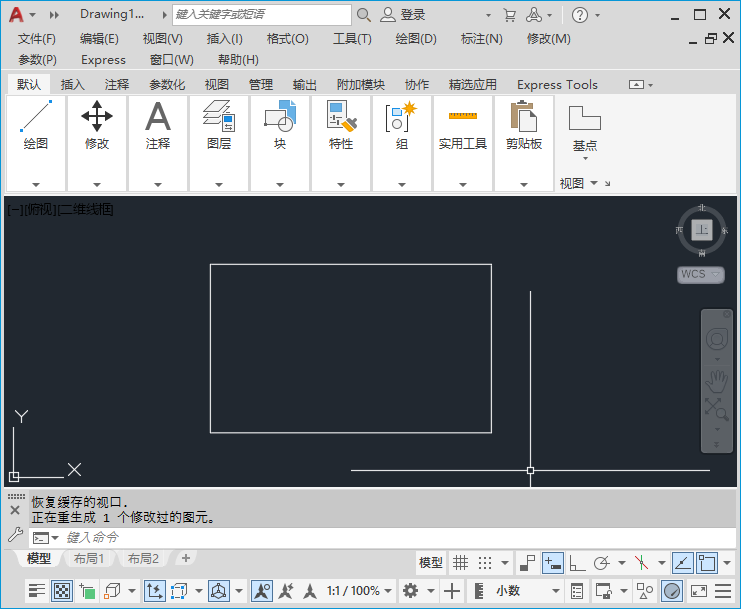Toggle hardware acceleration circle icon

[x=672, y=591]
